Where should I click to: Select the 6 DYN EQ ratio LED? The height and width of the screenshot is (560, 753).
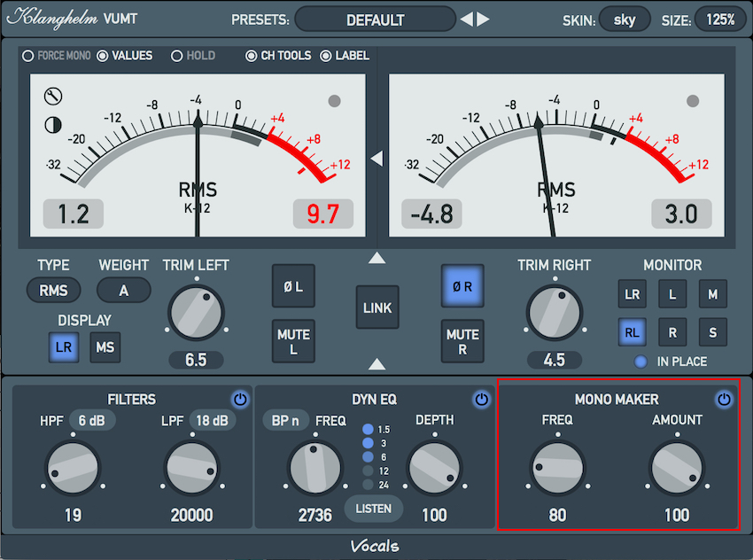(x=368, y=456)
